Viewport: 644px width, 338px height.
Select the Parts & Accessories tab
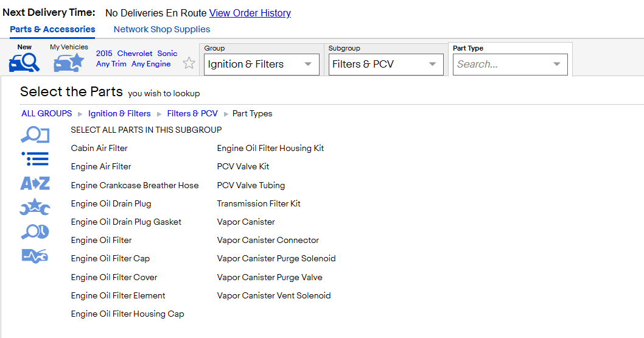click(52, 29)
